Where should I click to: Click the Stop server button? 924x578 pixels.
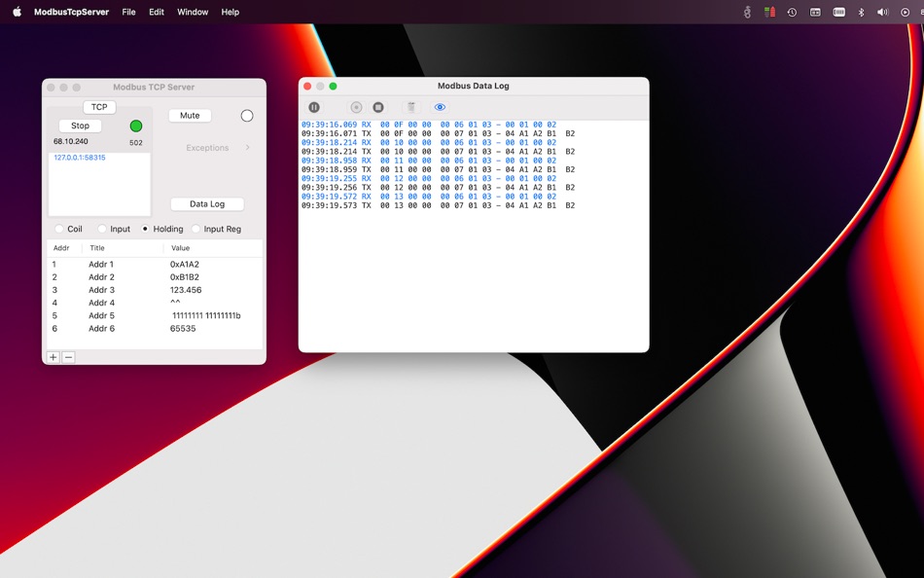click(x=80, y=126)
